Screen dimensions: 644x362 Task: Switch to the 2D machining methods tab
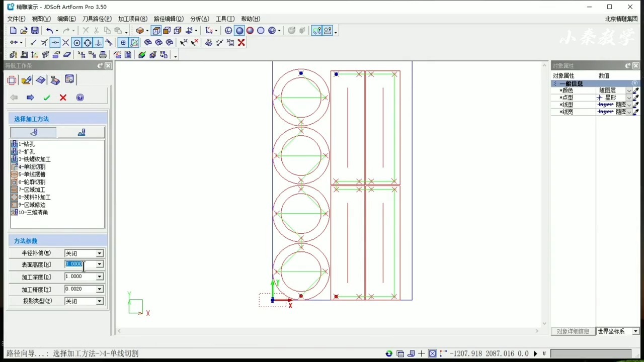(x=34, y=132)
